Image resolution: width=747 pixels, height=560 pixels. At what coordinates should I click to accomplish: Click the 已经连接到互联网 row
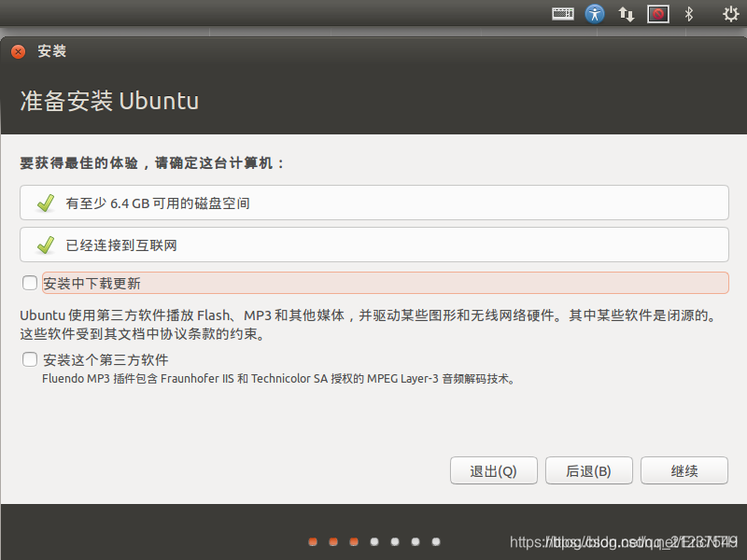pos(374,245)
